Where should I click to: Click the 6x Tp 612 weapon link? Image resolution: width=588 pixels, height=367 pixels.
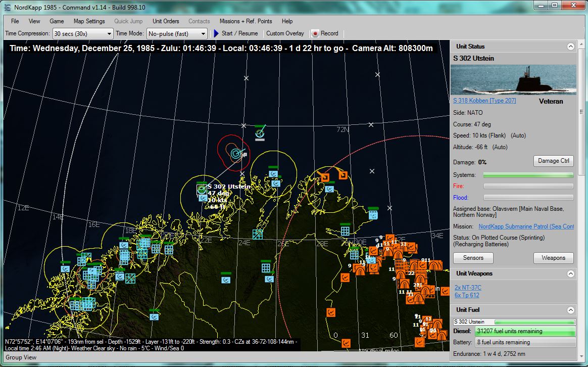point(467,295)
